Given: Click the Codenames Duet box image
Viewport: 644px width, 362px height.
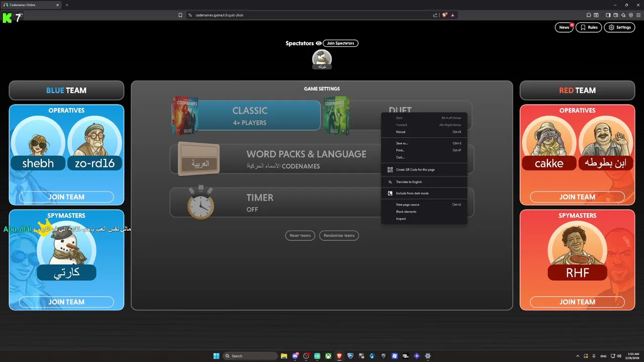Looking at the screenshot, I should (337, 116).
